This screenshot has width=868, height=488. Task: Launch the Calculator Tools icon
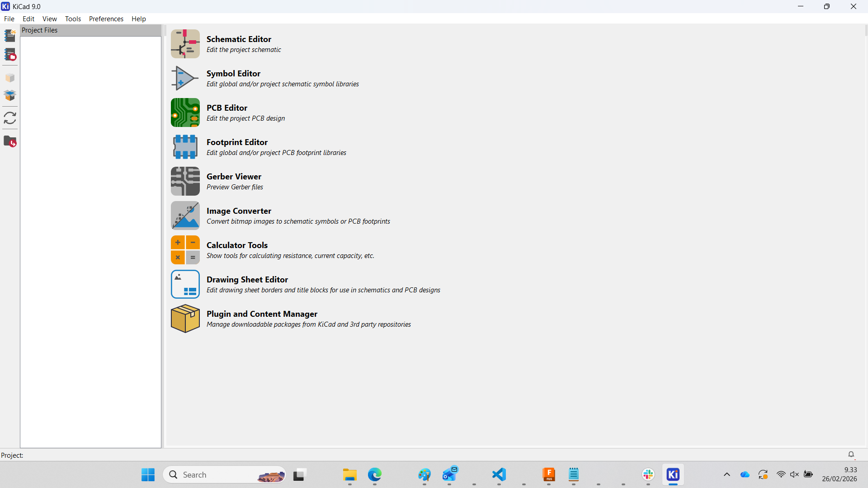pos(185,250)
